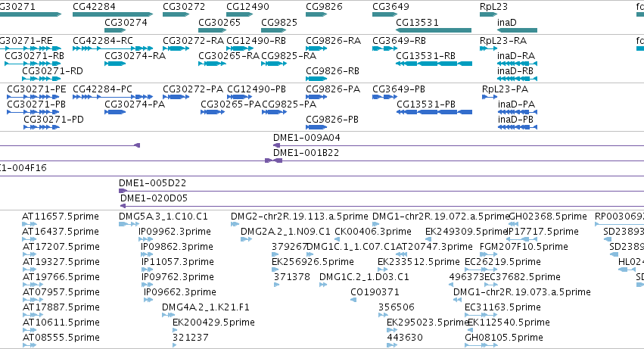The height and width of the screenshot is (349, 644).
Task: Click the EK233512.5prime EST label
Action: 418,262
